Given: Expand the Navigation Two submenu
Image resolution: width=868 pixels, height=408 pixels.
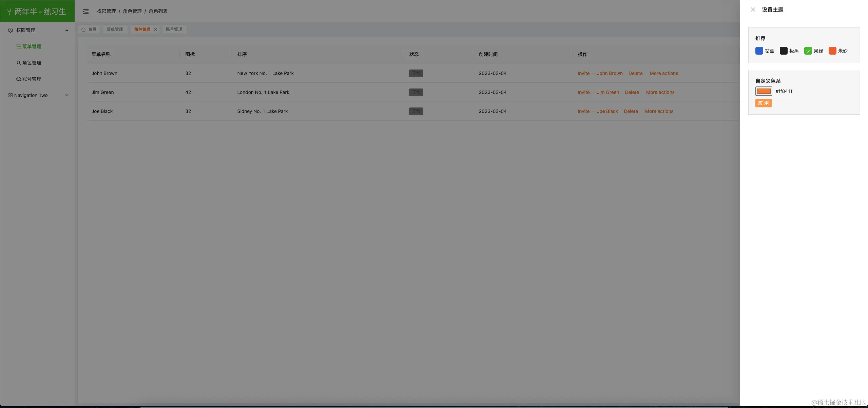Looking at the screenshot, I should pyautogui.click(x=67, y=95).
